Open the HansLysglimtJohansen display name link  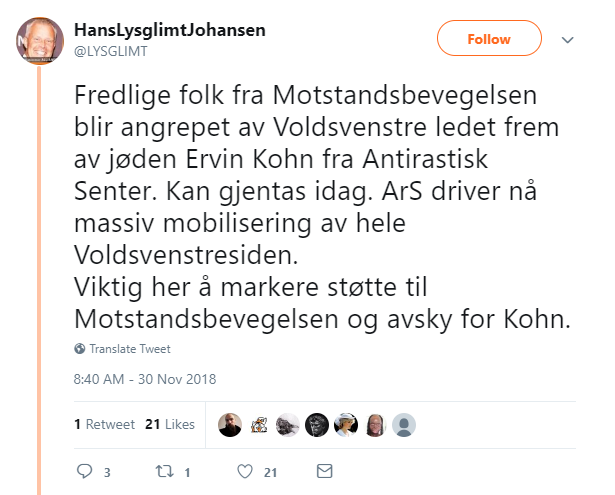coord(170,29)
